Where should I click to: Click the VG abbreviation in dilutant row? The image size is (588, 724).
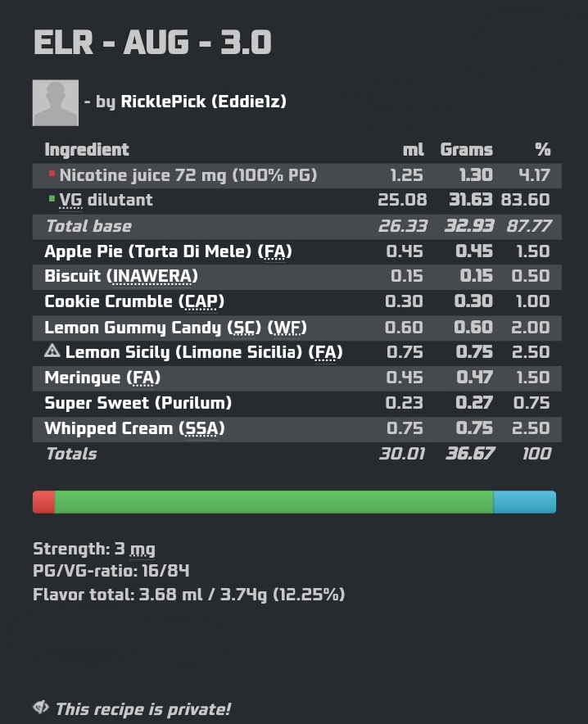(x=70, y=200)
